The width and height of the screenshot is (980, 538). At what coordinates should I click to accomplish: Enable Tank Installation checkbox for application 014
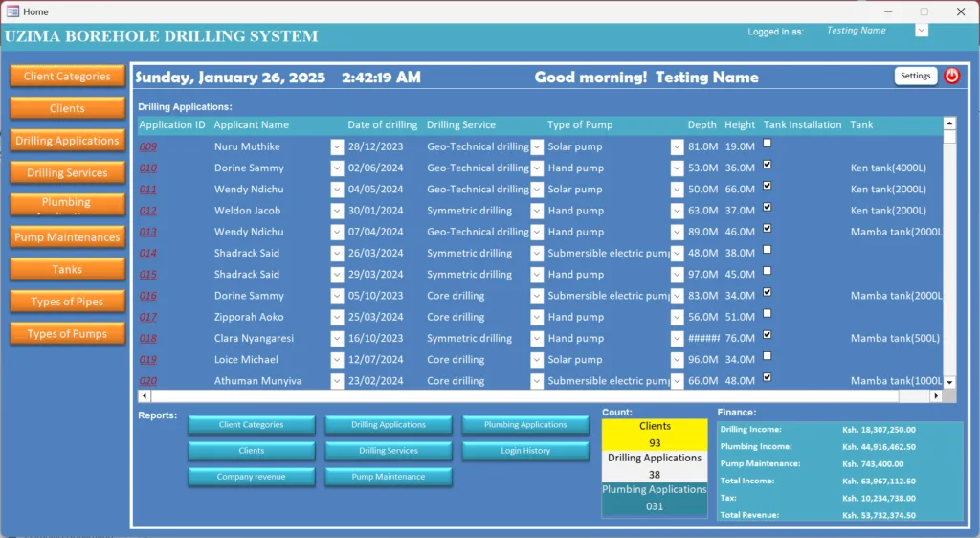pos(768,250)
